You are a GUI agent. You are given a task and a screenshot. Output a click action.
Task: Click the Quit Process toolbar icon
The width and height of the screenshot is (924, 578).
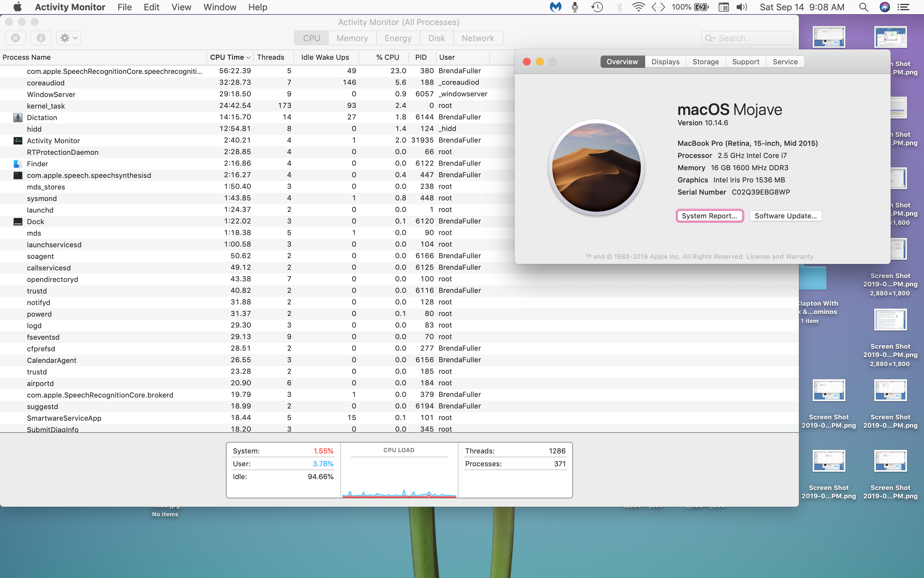[x=15, y=38]
